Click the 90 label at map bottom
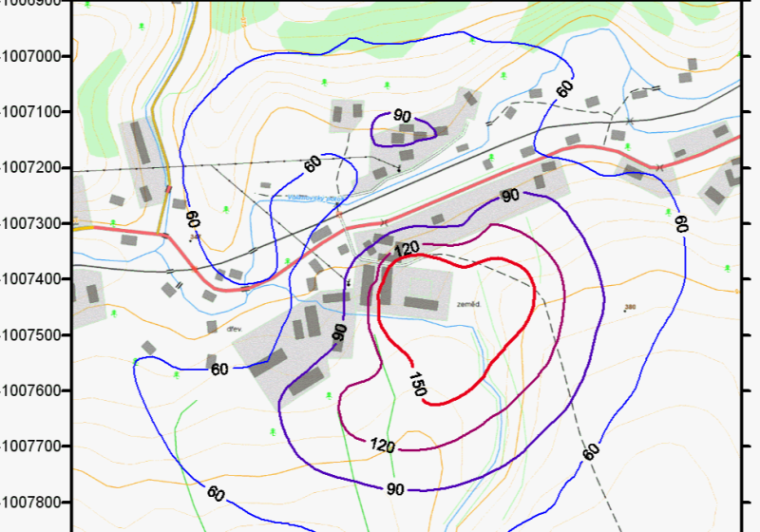760x532 pixels. [396, 489]
